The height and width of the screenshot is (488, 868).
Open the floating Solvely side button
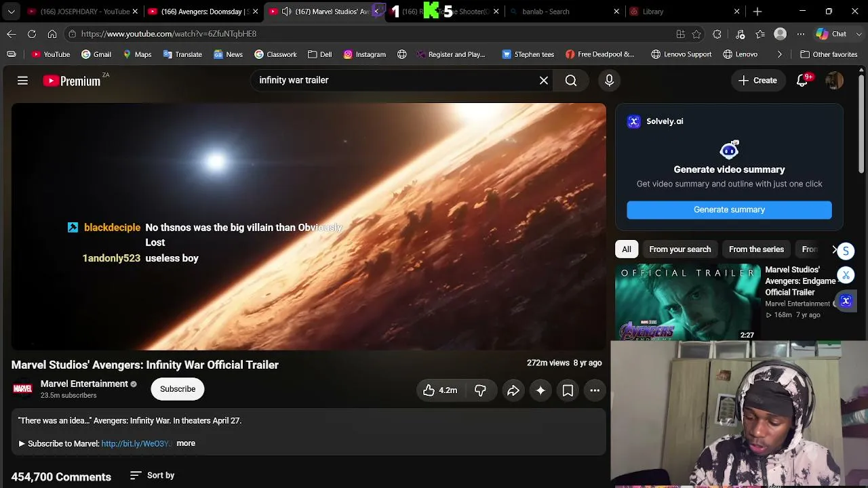846,301
